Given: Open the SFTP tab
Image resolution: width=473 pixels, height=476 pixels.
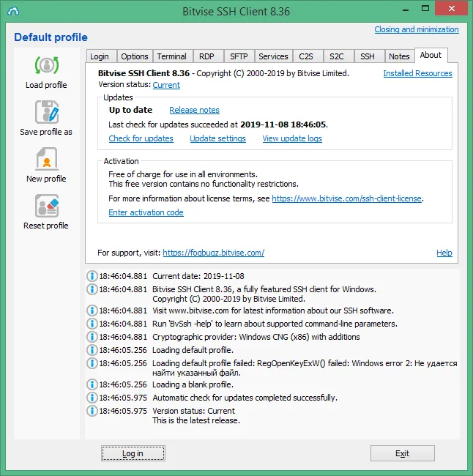Looking at the screenshot, I should [239, 56].
